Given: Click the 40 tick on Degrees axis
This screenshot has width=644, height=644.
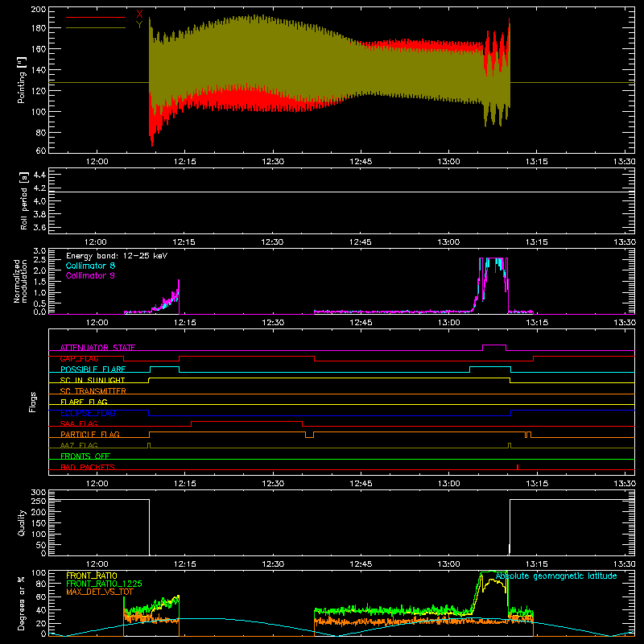Looking at the screenshot, I should pos(41,610).
